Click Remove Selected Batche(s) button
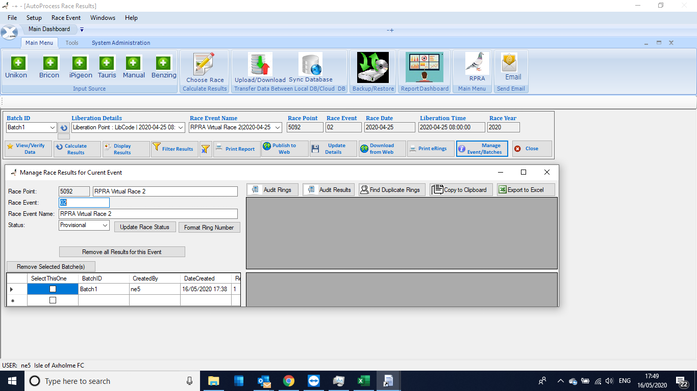697x391 pixels. coord(51,267)
